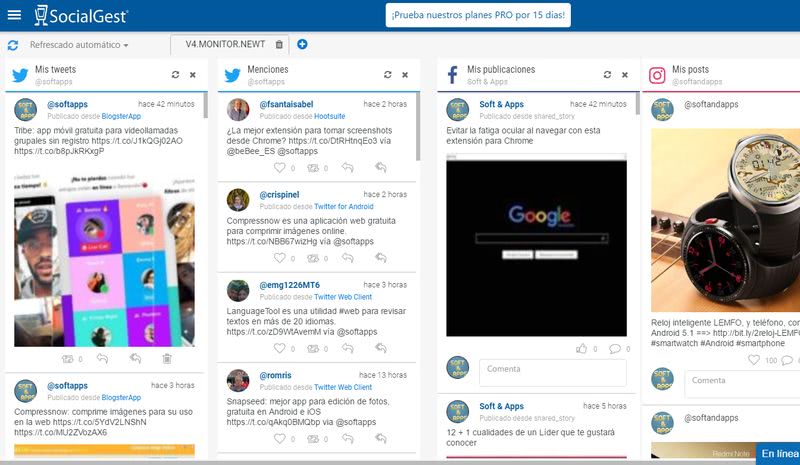Click the refresh all columns icon
This screenshot has width=800, height=465.
pyautogui.click(x=13, y=45)
